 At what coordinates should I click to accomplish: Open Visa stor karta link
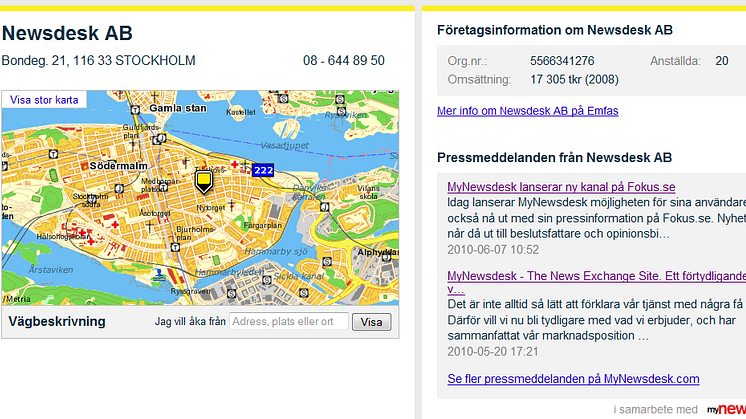click(44, 100)
